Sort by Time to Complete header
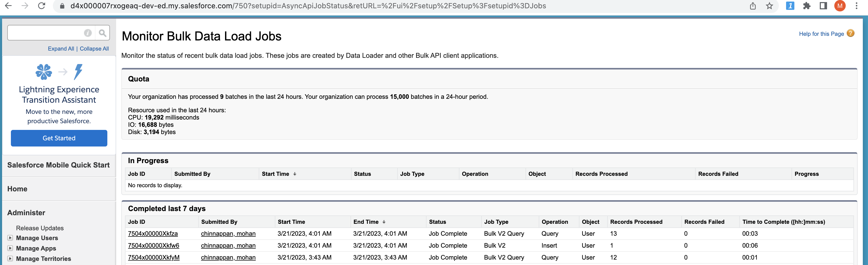The width and height of the screenshot is (868, 265). (783, 222)
